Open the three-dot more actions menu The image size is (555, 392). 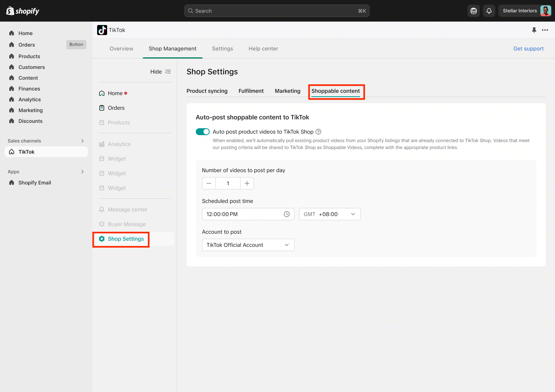[545, 30]
